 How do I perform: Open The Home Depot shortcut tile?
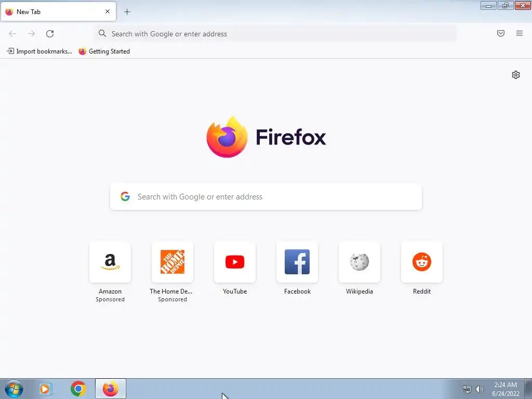coord(172,262)
